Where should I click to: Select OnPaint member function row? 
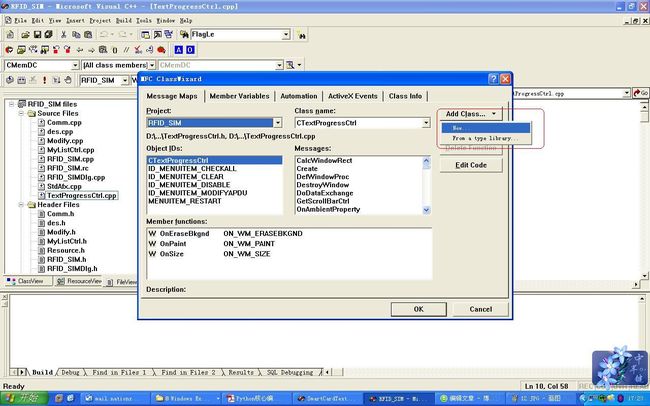click(289, 244)
